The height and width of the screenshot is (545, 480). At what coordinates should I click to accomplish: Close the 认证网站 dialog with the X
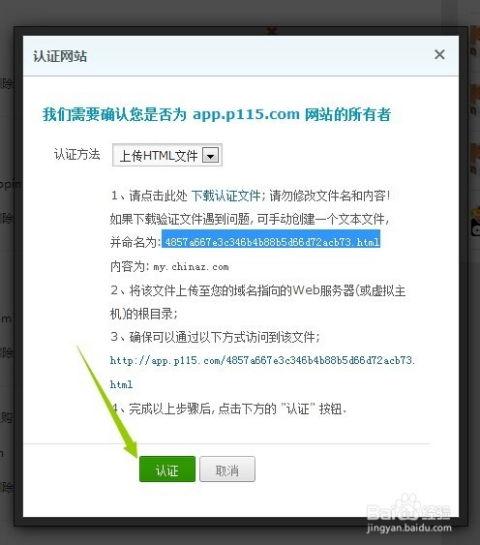(439, 54)
